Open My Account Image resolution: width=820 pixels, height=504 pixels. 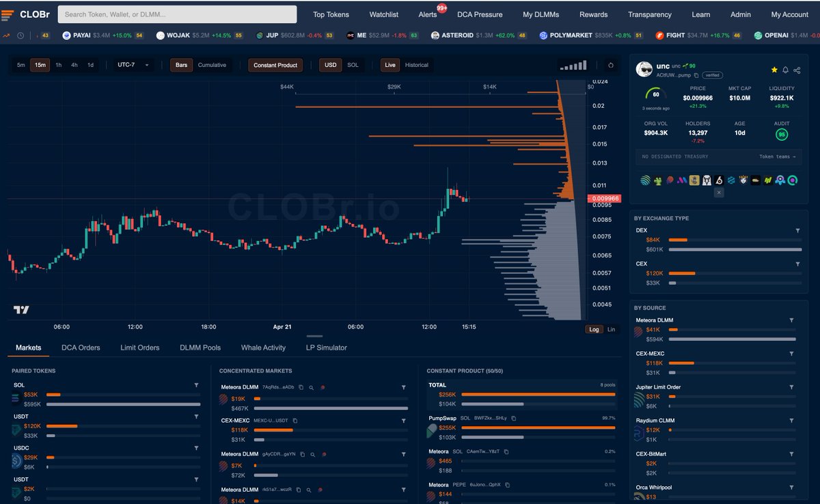(x=789, y=14)
